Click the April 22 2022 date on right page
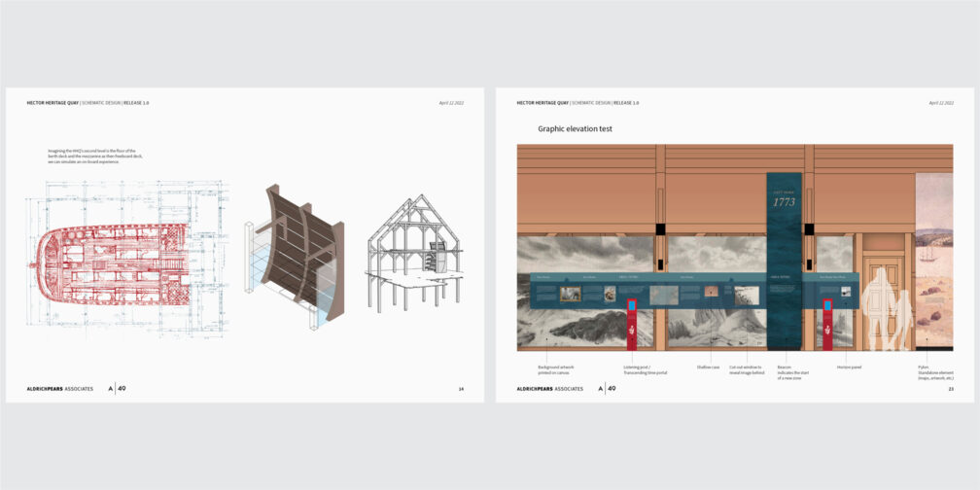 pyautogui.click(x=940, y=102)
